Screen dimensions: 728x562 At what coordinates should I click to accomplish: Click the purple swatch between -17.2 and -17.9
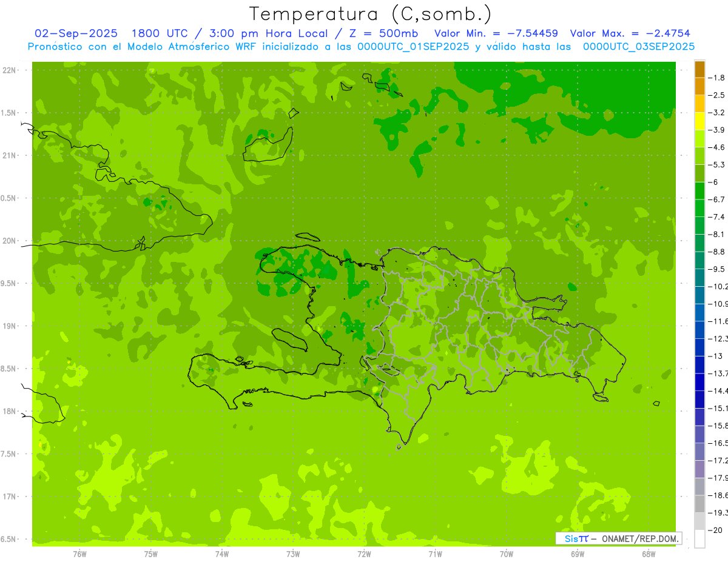click(x=699, y=469)
